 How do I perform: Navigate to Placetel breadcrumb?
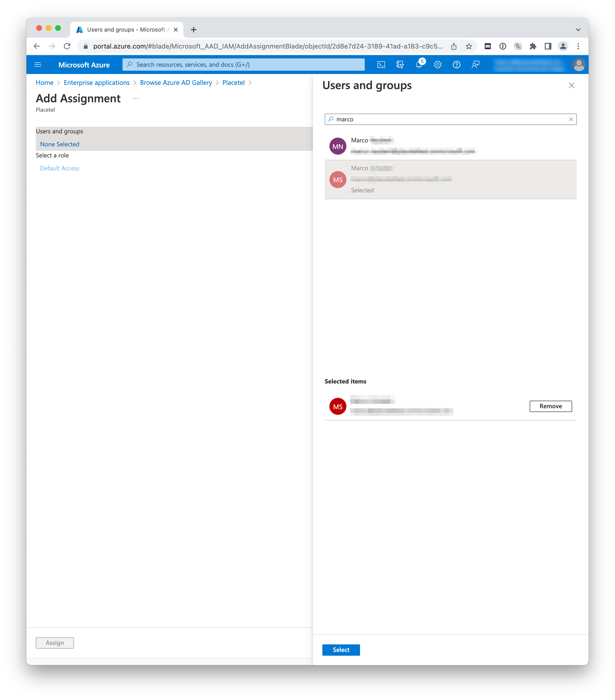233,82
